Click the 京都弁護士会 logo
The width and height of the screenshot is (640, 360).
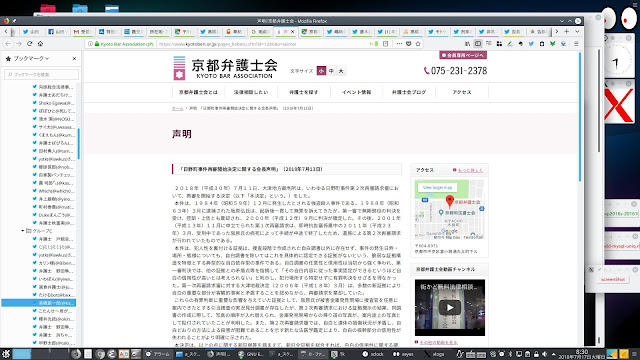pyautogui.click(x=226, y=68)
